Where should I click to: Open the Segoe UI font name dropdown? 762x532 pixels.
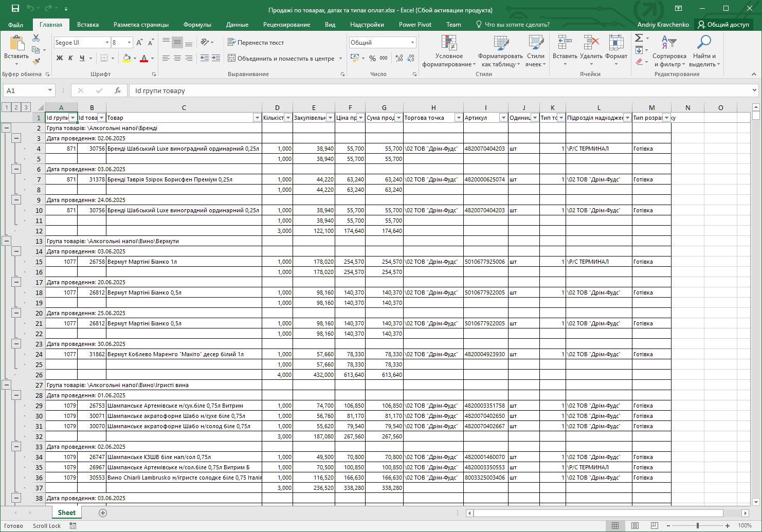pos(107,43)
